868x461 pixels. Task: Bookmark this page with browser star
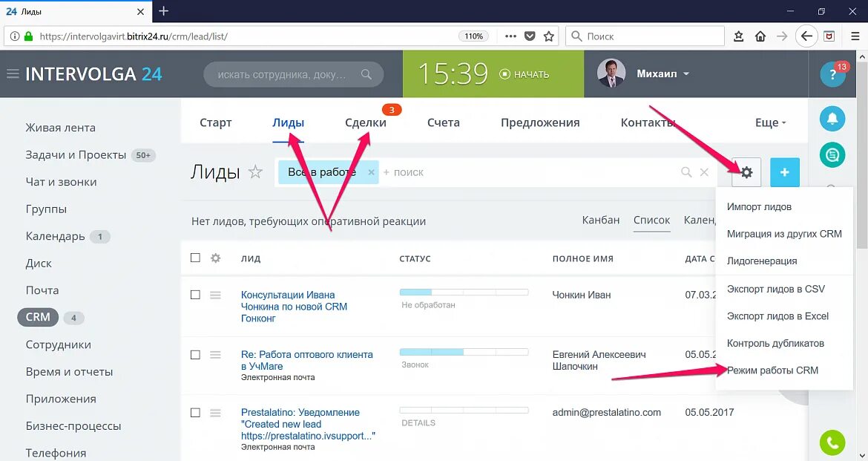[x=548, y=36]
